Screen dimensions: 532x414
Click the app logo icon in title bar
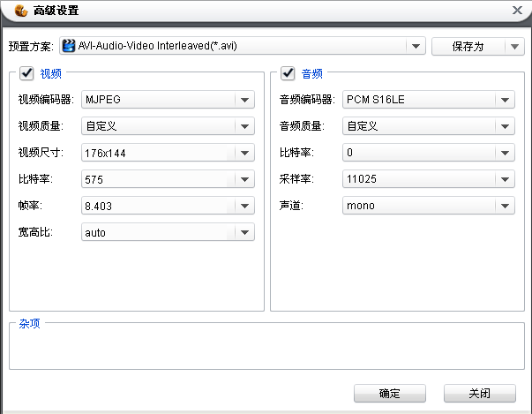tap(21, 11)
